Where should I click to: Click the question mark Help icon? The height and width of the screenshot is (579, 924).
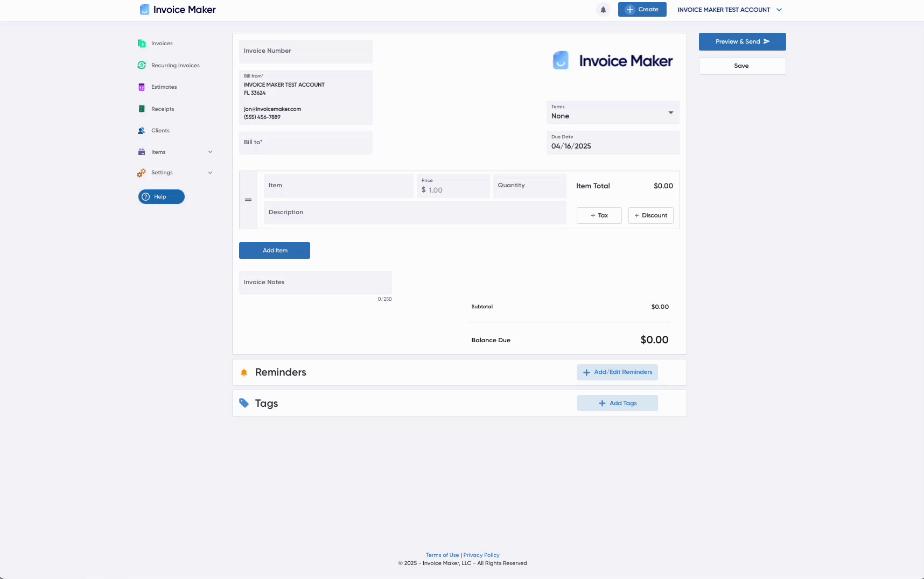145,197
